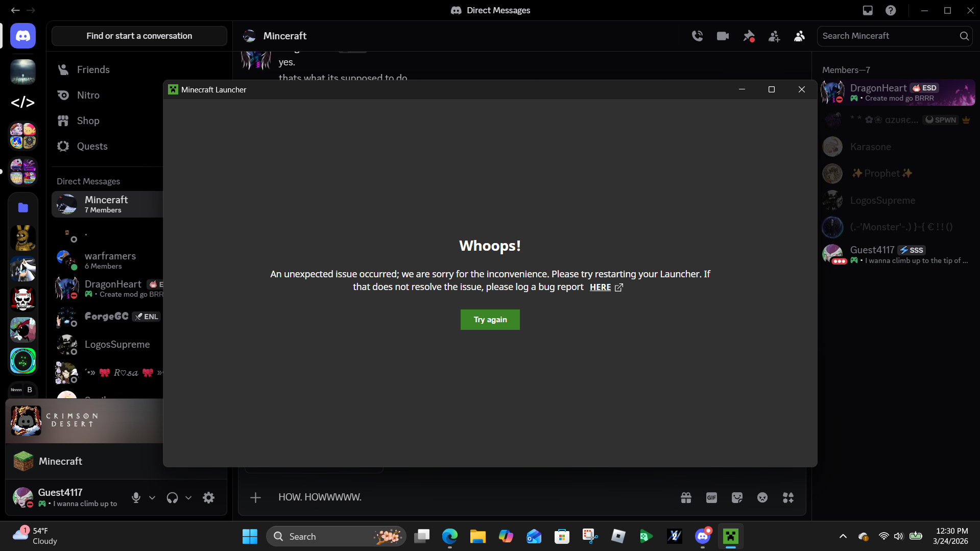Image resolution: width=980 pixels, height=551 pixels.
Task: Open the green circle server icon
Action: coord(23,361)
